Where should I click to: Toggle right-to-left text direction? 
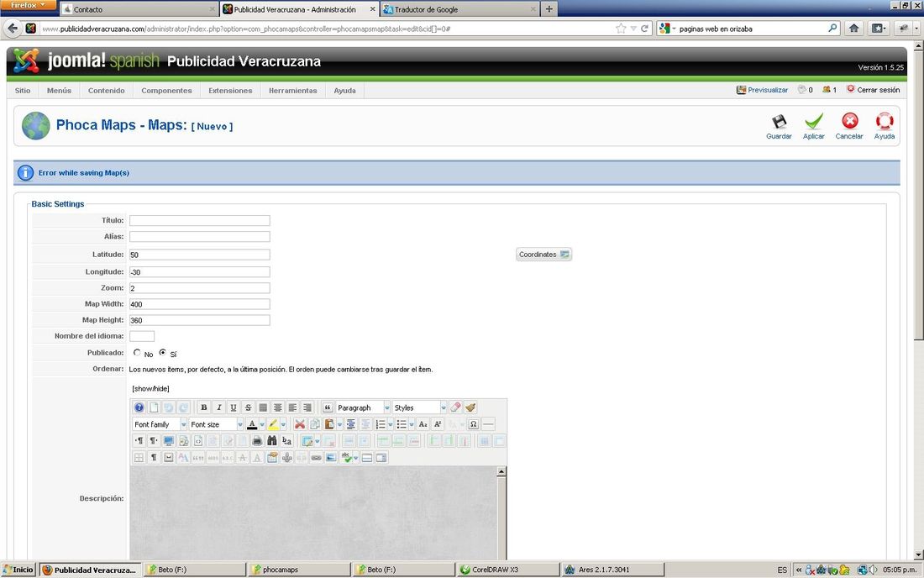pyautogui.click(x=154, y=441)
